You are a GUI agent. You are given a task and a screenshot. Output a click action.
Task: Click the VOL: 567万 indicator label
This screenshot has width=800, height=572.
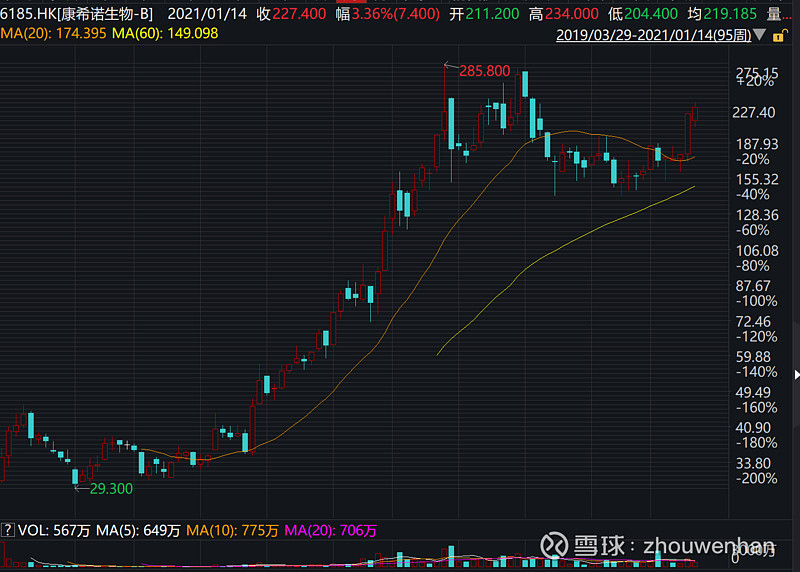(x=54, y=531)
